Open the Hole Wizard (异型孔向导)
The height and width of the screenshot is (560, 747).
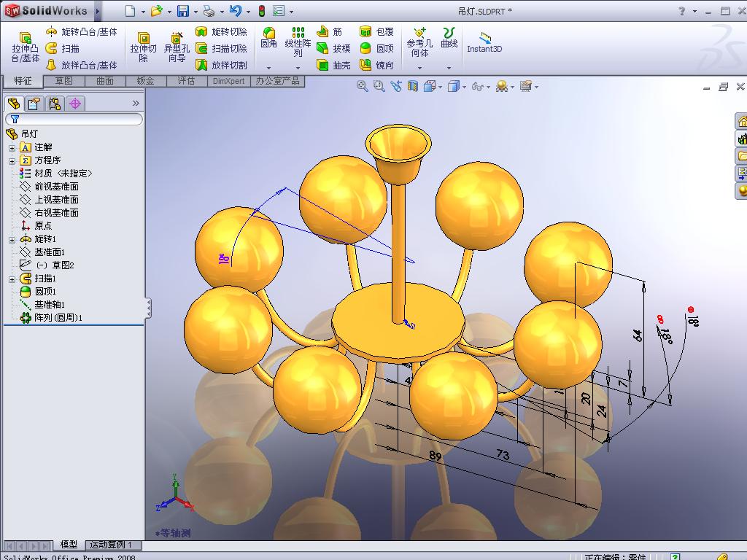(177, 47)
